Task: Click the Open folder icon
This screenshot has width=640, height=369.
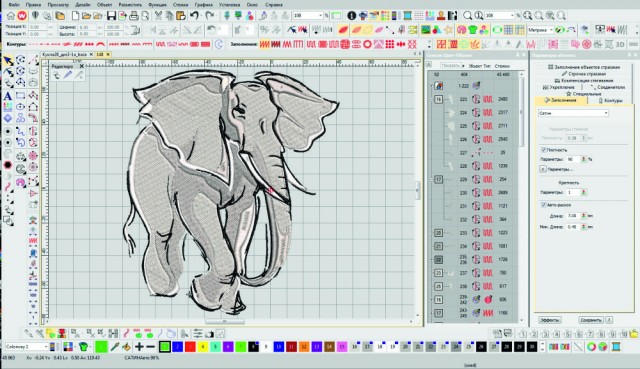Action: [x=86, y=16]
